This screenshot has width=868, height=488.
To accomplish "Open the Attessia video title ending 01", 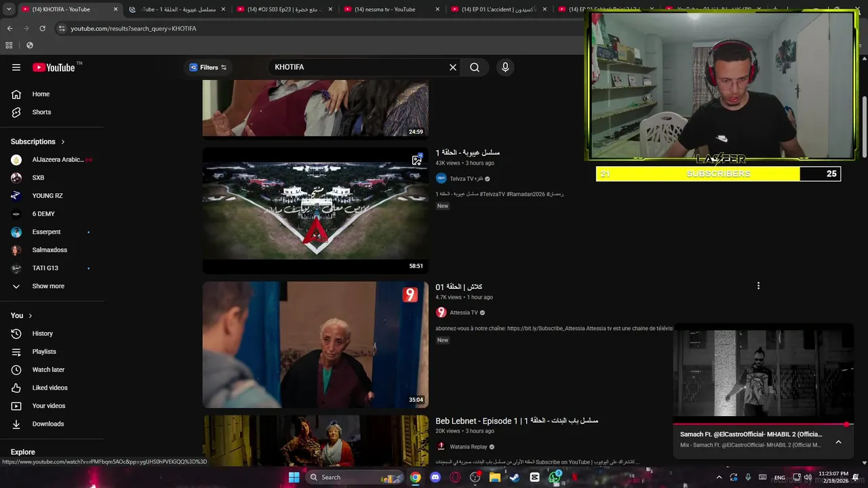I will pos(458,287).
